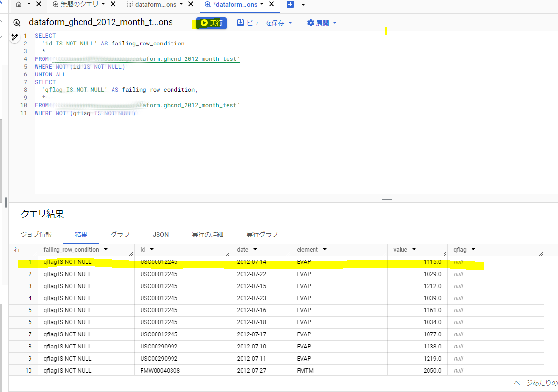This screenshot has width=558, height=392.
Task: Run the query with 実行 button
Action: (212, 23)
